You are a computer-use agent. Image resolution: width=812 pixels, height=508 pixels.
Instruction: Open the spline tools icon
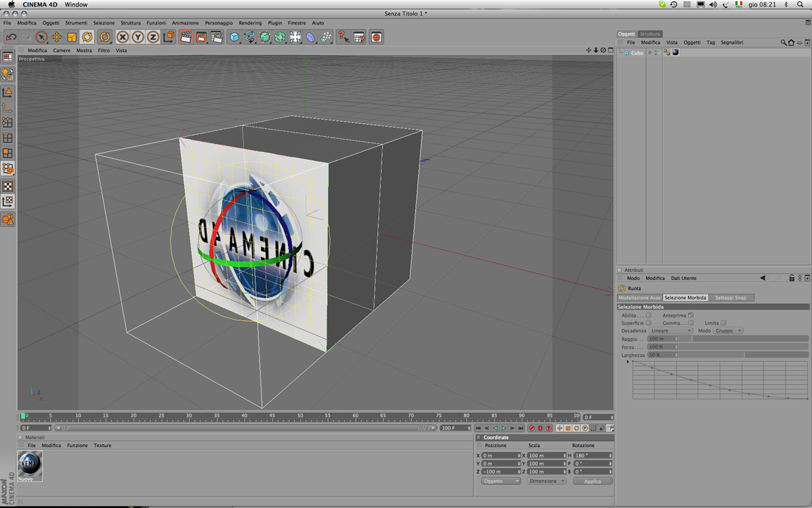coord(250,37)
